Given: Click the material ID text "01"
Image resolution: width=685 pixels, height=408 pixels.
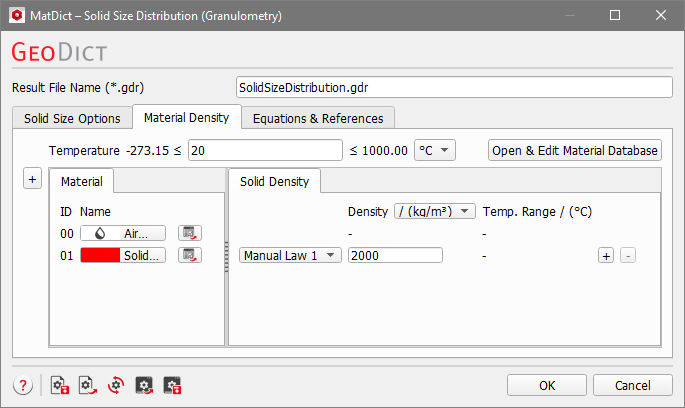Looking at the screenshot, I should coord(67,256).
